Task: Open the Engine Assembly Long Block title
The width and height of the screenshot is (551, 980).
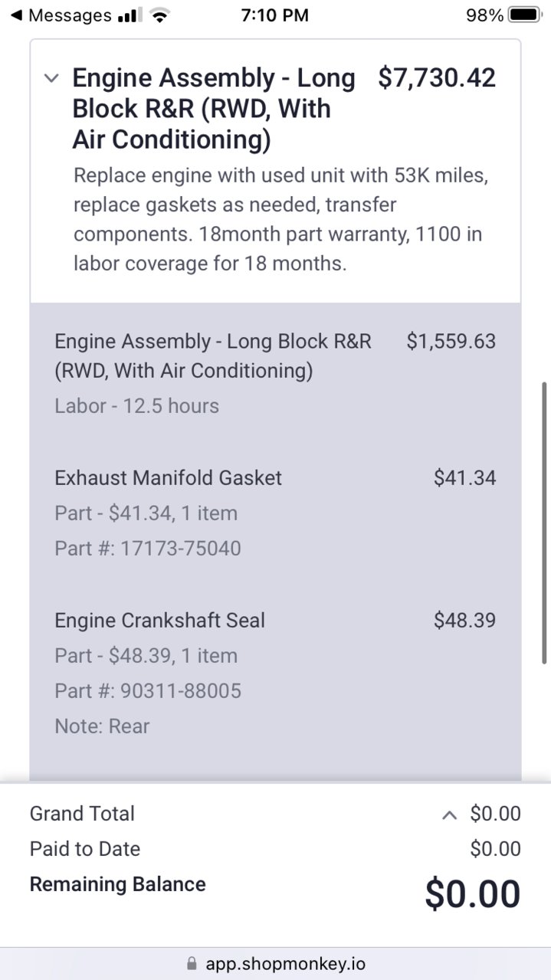Action: click(x=214, y=109)
